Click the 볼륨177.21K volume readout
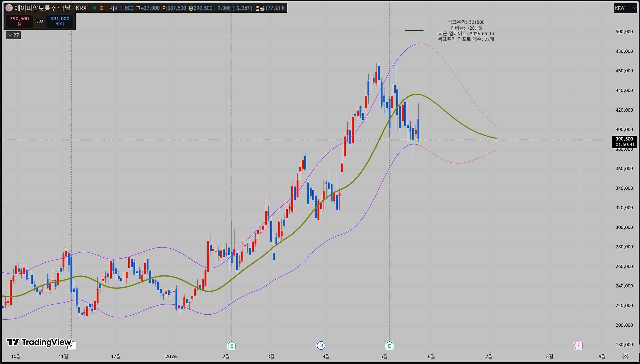The image size is (640, 364). (270, 8)
